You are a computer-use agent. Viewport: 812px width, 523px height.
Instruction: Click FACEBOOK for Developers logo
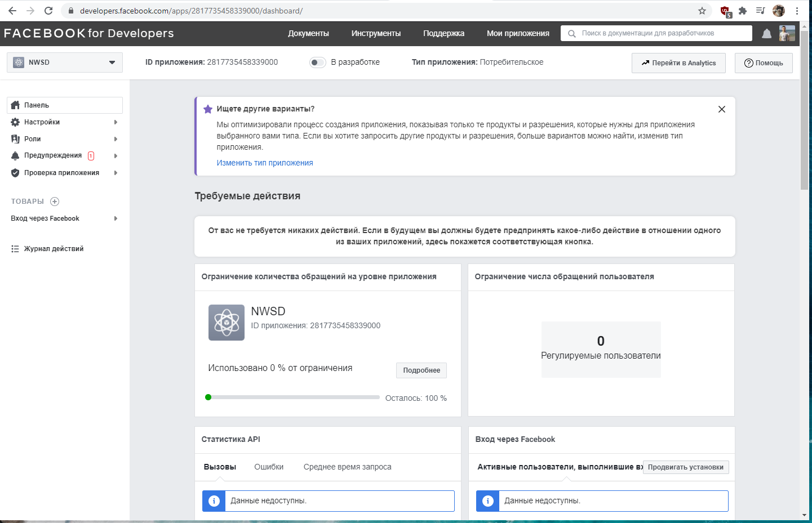89,34
